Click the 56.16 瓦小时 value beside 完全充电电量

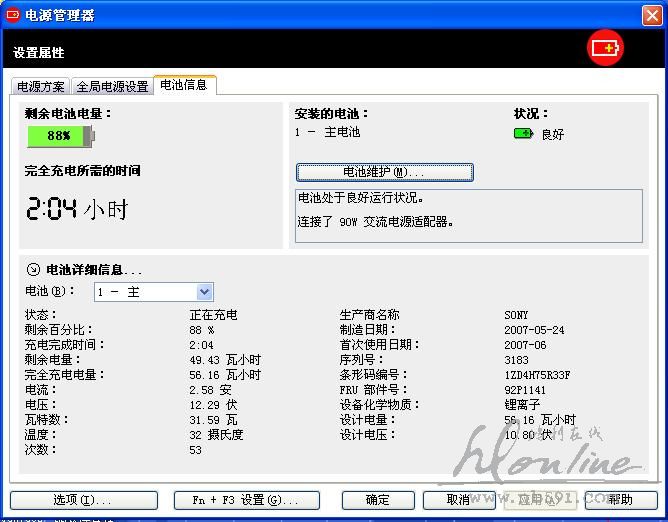[x=225, y=375]
